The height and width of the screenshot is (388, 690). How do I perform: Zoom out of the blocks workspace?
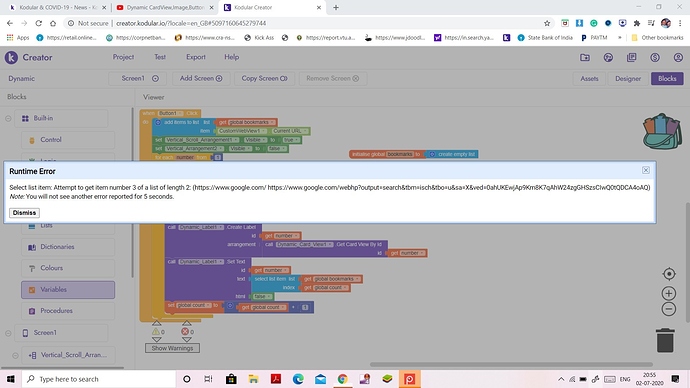coord(669,309)
